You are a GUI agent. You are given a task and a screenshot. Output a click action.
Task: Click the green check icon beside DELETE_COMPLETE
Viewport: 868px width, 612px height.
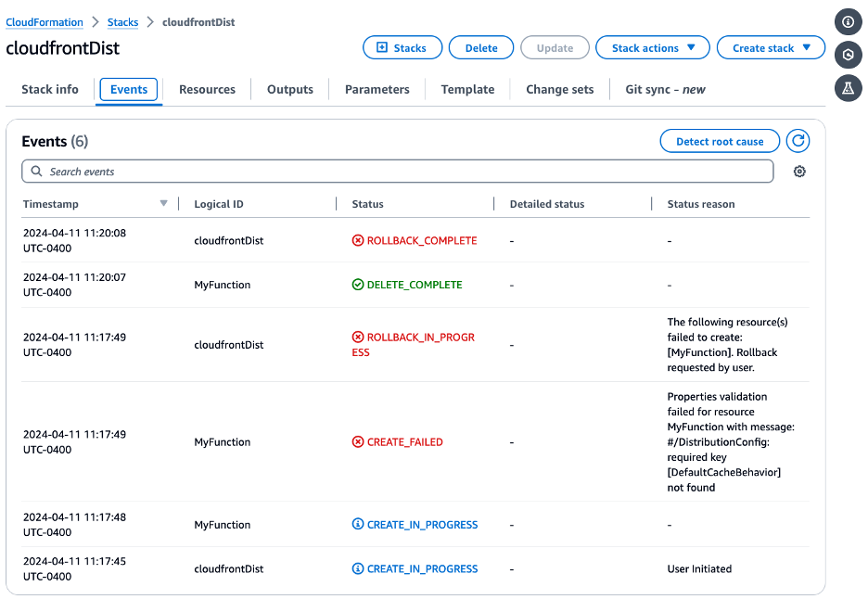(x=359, y=285)
